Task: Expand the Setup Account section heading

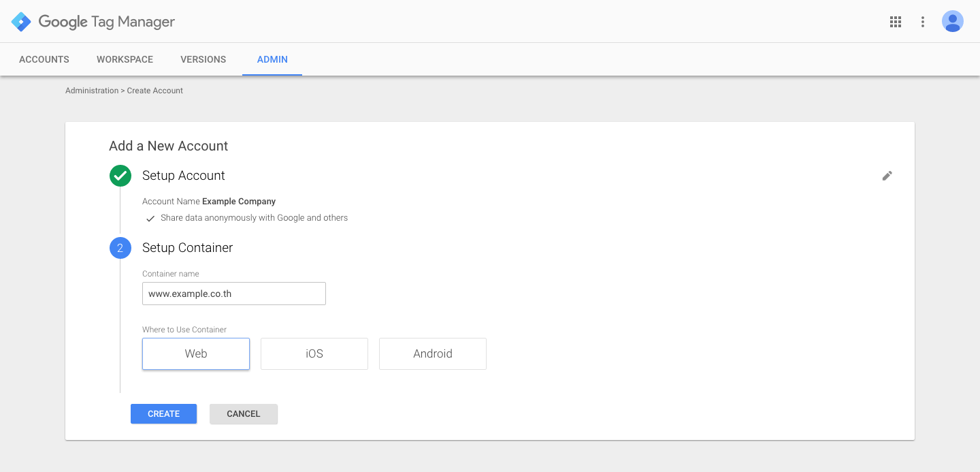Action: pos(184,176)
